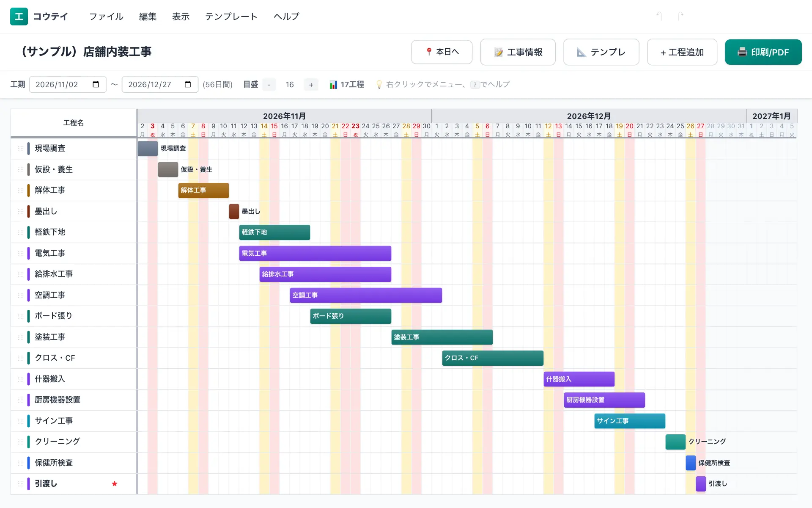Open the 表示 menu

pos(181,17)
